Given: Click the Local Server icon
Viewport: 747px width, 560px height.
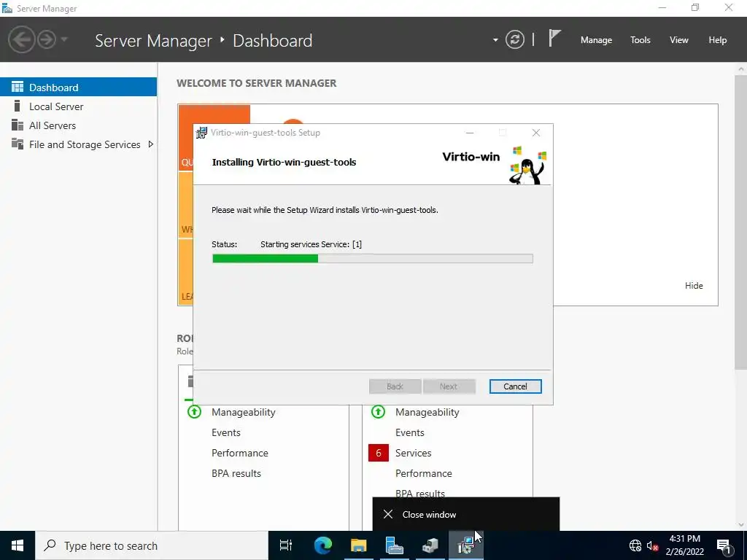Looking at the screenshot, I should point(18,106).
